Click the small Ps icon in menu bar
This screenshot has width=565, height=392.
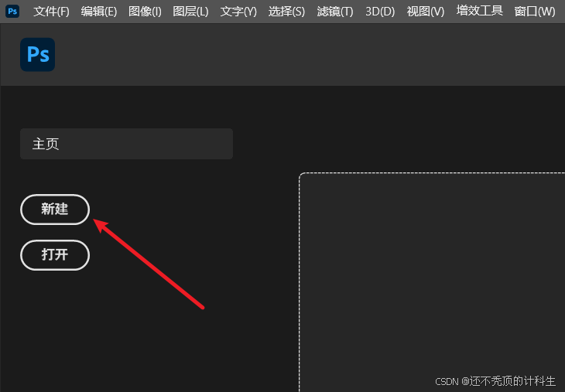[x=12, y=11]
